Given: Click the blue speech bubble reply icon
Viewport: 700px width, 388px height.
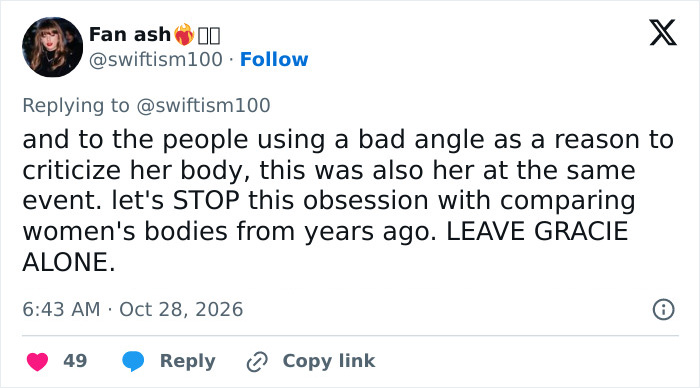Looking at the screenshot, I should click(133, 361).
